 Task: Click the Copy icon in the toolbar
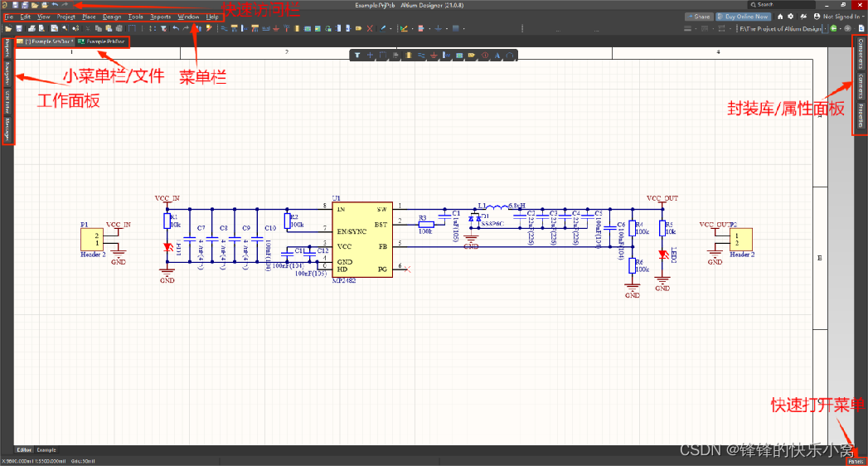coord(99,28)
